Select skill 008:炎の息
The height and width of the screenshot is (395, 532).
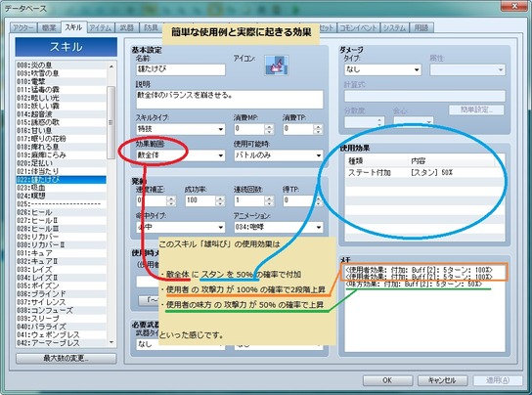(61, 66)
